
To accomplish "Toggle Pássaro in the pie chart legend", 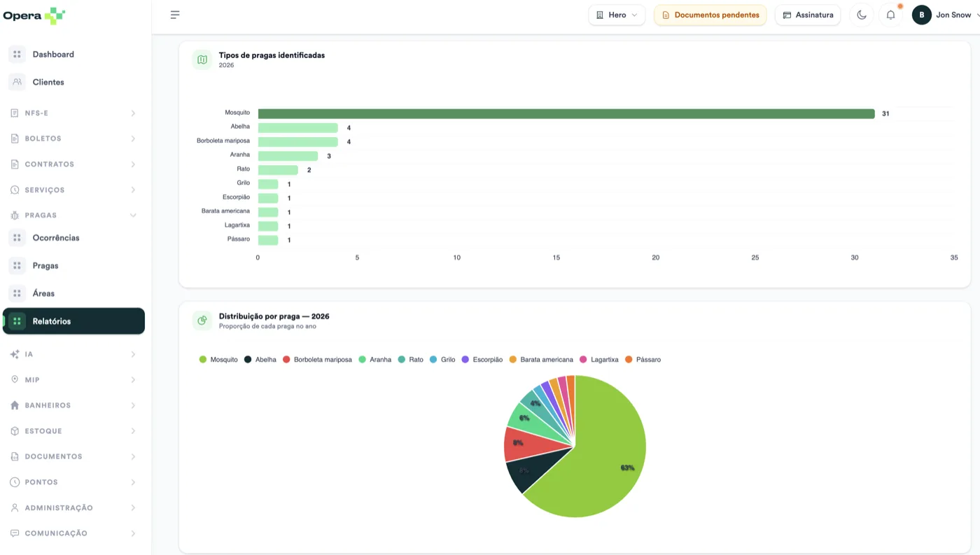I will [x=643, y=360].
